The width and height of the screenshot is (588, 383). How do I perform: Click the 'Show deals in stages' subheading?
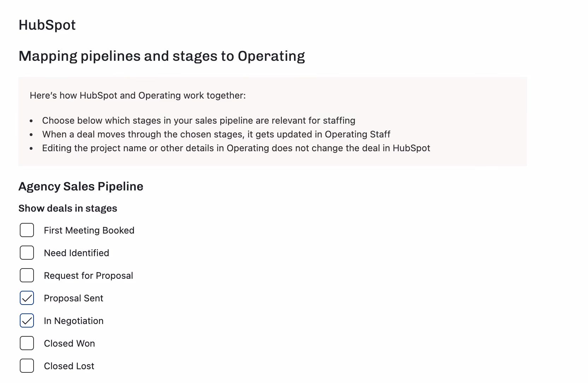click(x=68, y=208)
